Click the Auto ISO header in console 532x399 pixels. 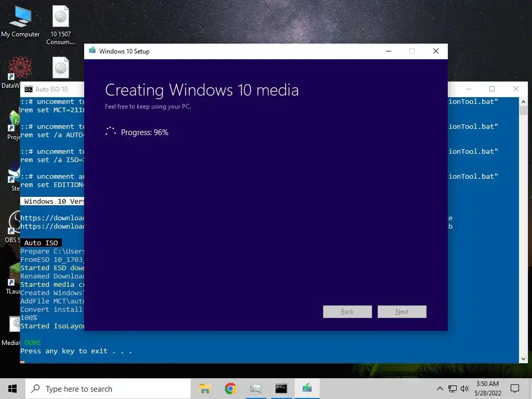pos(41,243)
